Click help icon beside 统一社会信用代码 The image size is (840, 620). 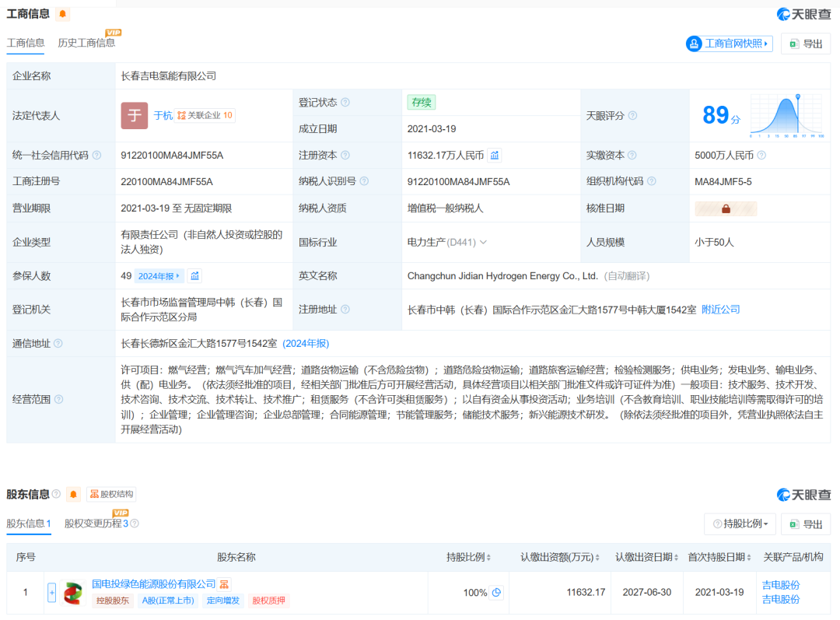pos(96,156)
